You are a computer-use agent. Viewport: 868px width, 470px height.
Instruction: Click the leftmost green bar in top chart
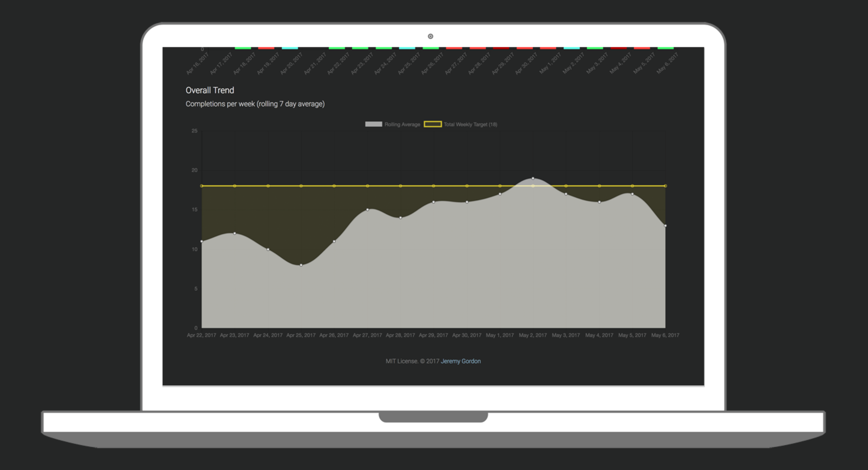[x=243, y=48]
